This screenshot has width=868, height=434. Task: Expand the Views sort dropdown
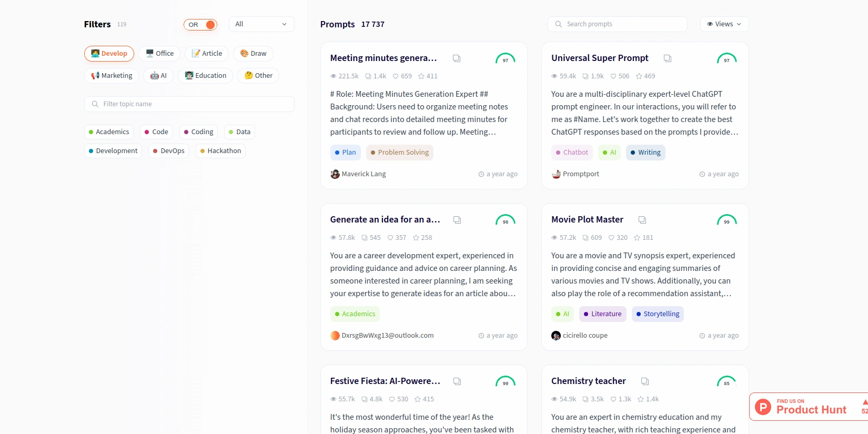[724, 24]
